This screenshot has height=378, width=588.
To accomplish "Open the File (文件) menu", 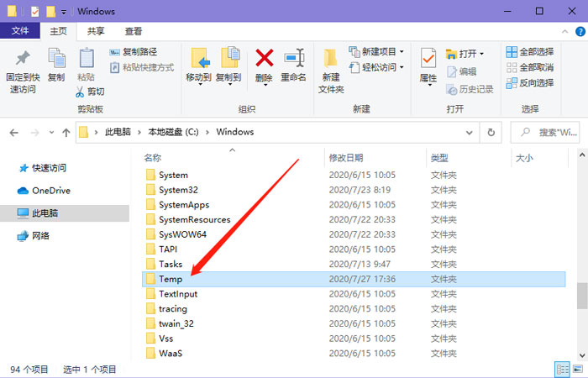I will click(20, 31).
